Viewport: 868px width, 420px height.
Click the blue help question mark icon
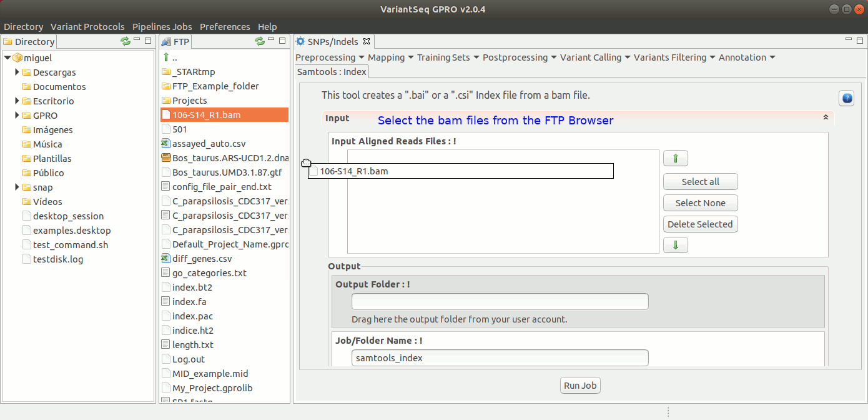[x=846, y=98]
